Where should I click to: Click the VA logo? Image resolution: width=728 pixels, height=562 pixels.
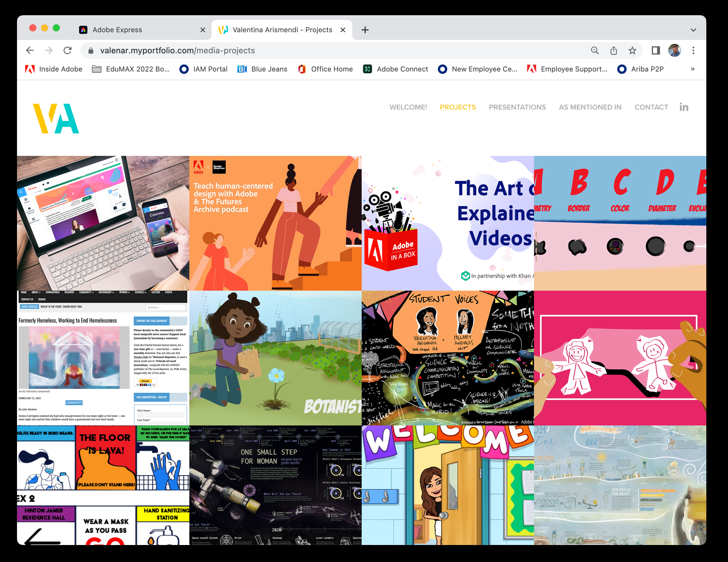coord(56,118)
